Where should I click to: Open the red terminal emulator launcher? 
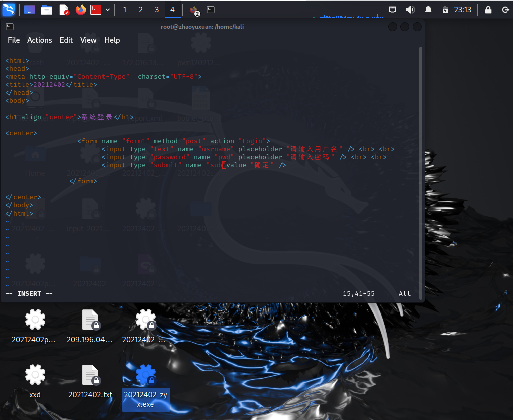(96, 10)
